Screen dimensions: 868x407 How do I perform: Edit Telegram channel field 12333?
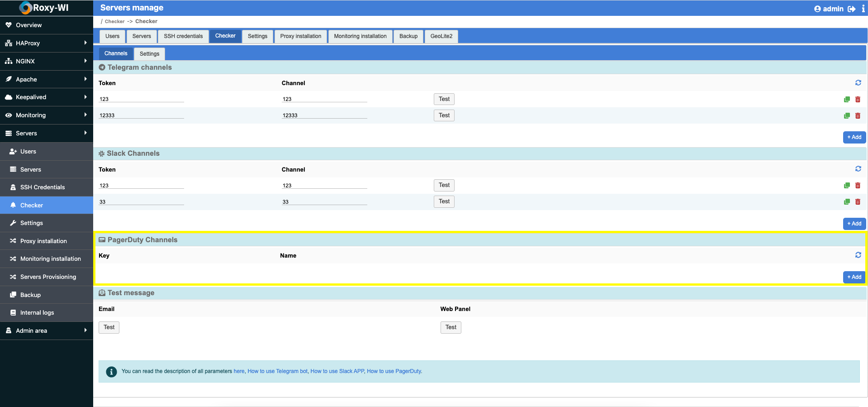[x=324, y=115]
